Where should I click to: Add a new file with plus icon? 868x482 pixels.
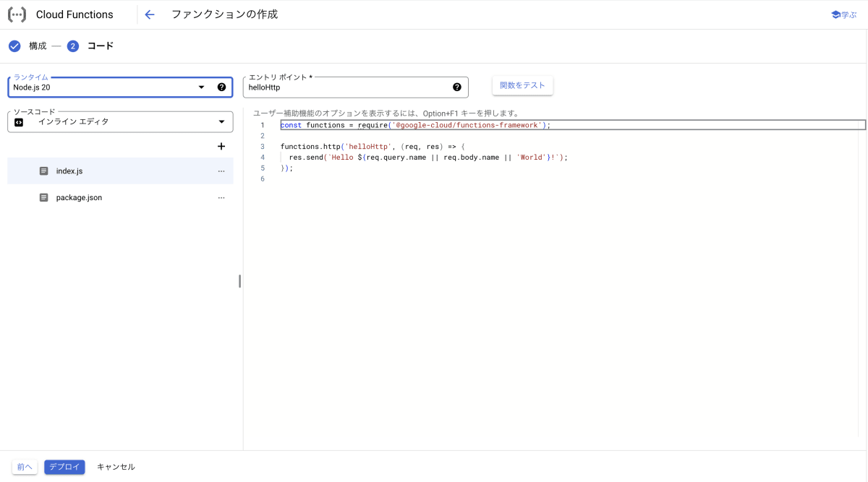point(221,147)
